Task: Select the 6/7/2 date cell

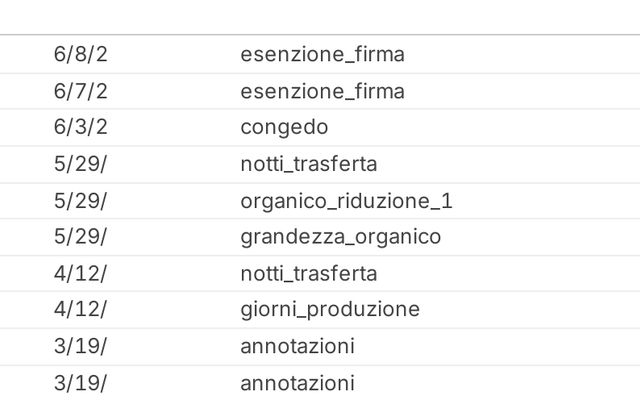Action: point(80,91)
